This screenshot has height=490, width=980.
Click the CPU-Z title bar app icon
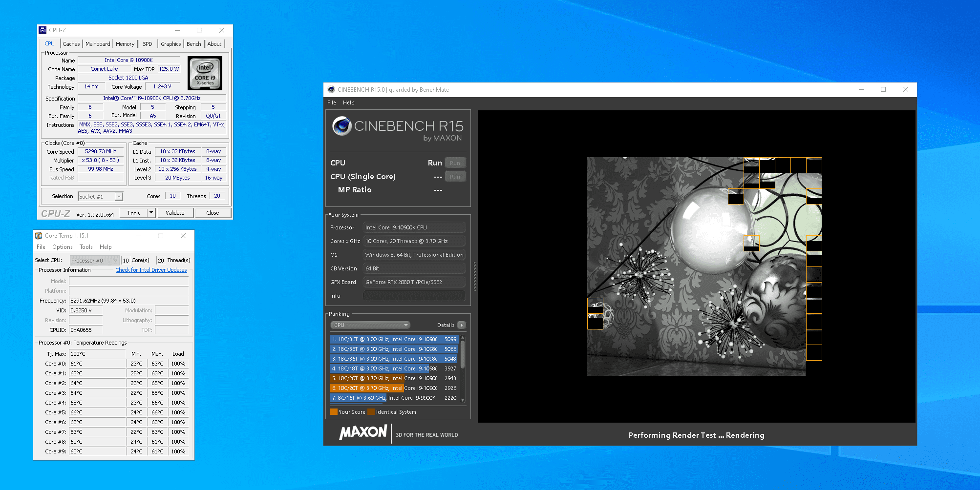tap(43, 30)
